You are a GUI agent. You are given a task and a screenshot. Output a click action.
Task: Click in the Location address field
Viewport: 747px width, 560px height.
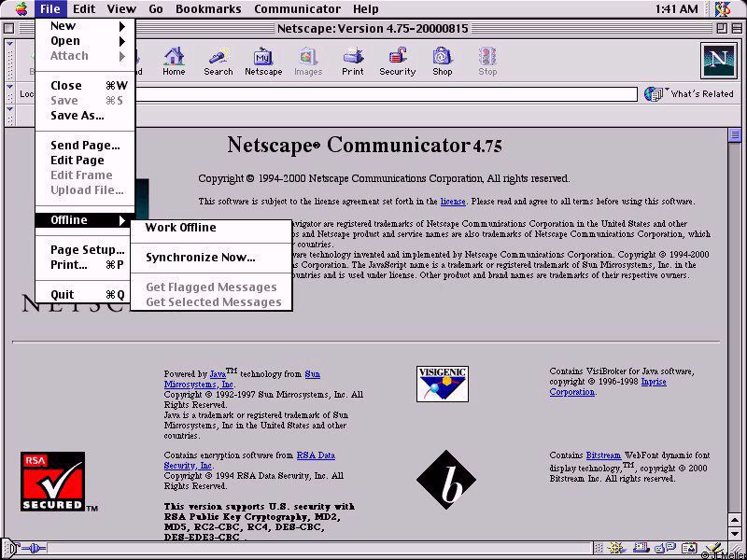tap(386, 94)
